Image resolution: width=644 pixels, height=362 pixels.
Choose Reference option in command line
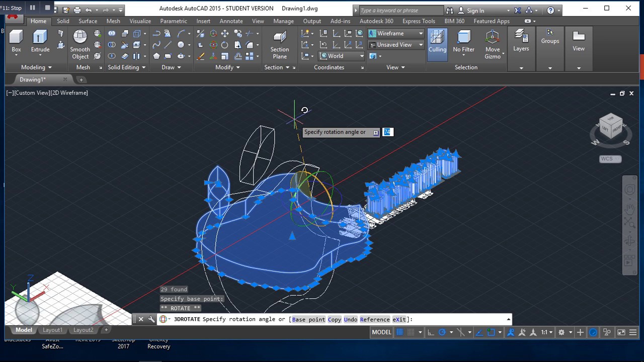pyautogui.click(x=375, y=319)
